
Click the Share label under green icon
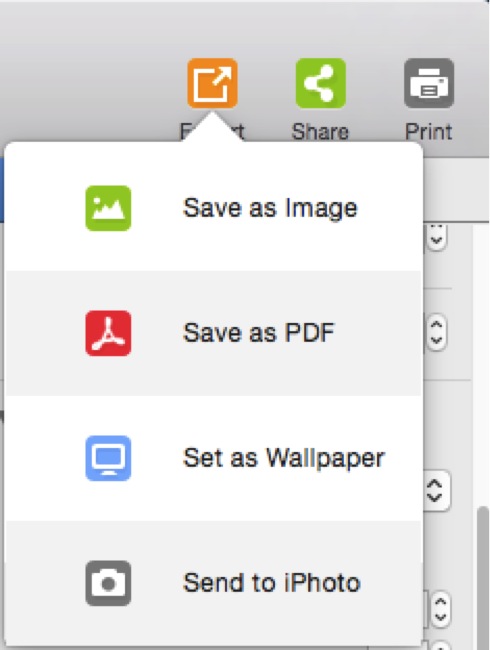(320, 132)
